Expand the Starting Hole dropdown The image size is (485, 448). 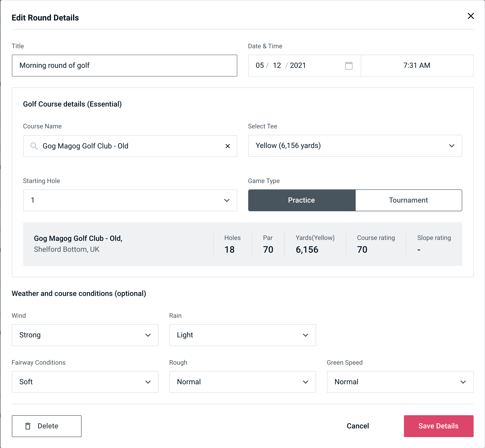(129, 200)
